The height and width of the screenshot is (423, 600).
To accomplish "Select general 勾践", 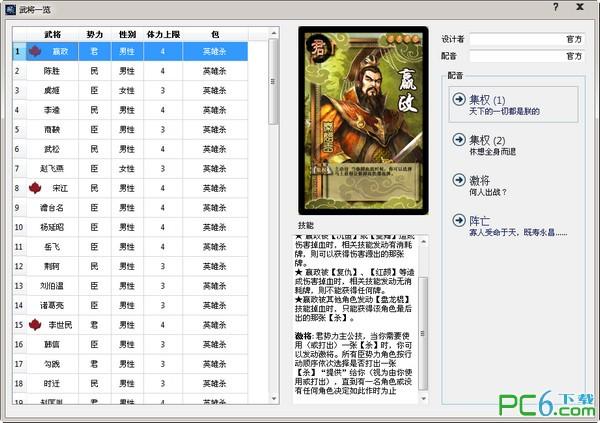I will pos(52,364).
